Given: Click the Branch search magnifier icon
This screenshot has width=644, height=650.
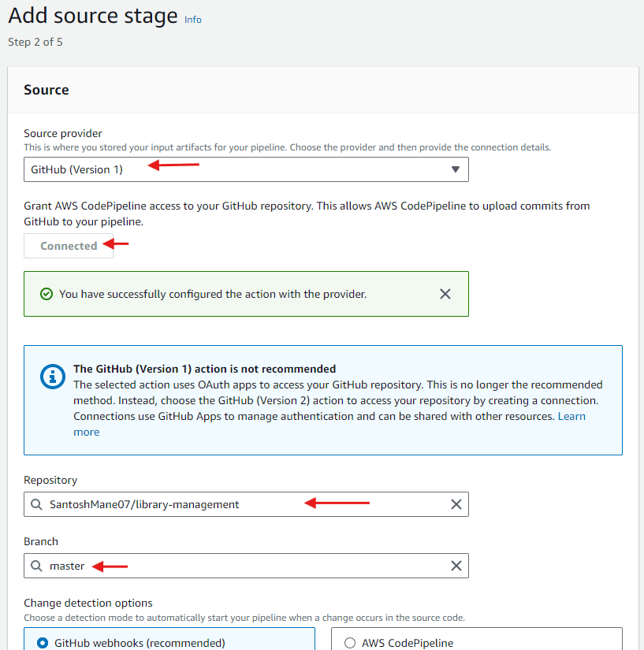Looking at the screenshot, I should point(36,566).
